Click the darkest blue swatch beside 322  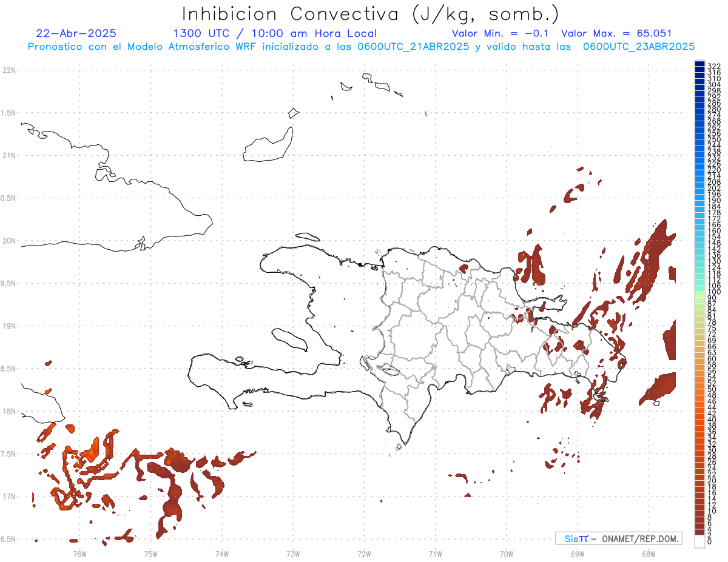(x=699, y=65)
